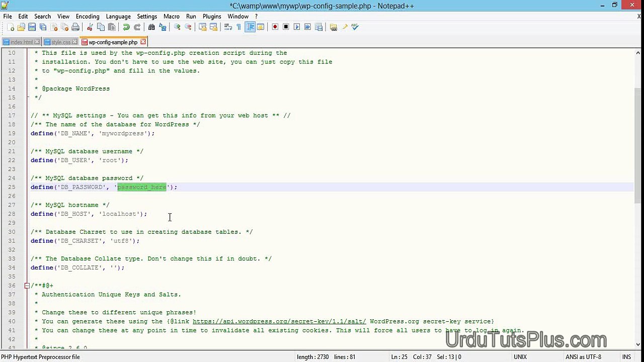Click the Redo toolbar icon

(137, 27)
